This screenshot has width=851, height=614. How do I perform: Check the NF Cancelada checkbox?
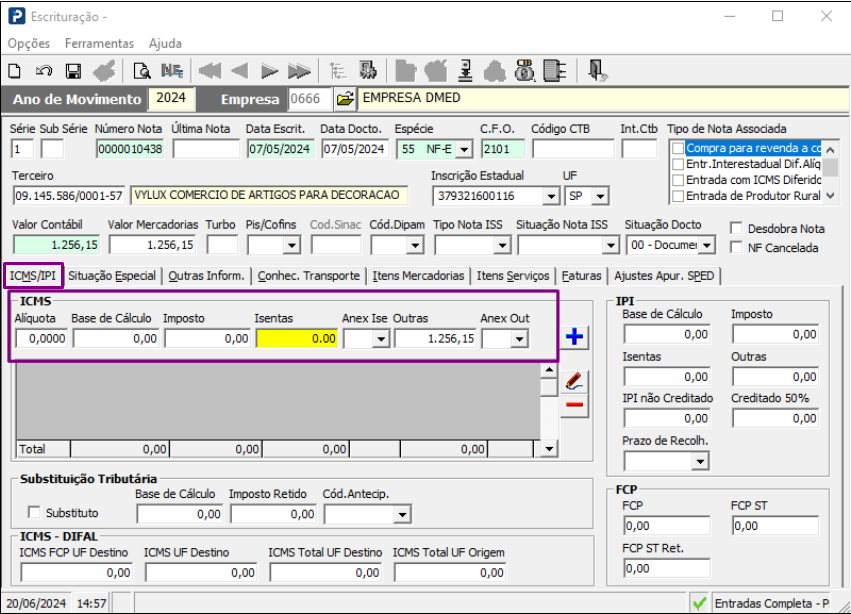point(738,247)
